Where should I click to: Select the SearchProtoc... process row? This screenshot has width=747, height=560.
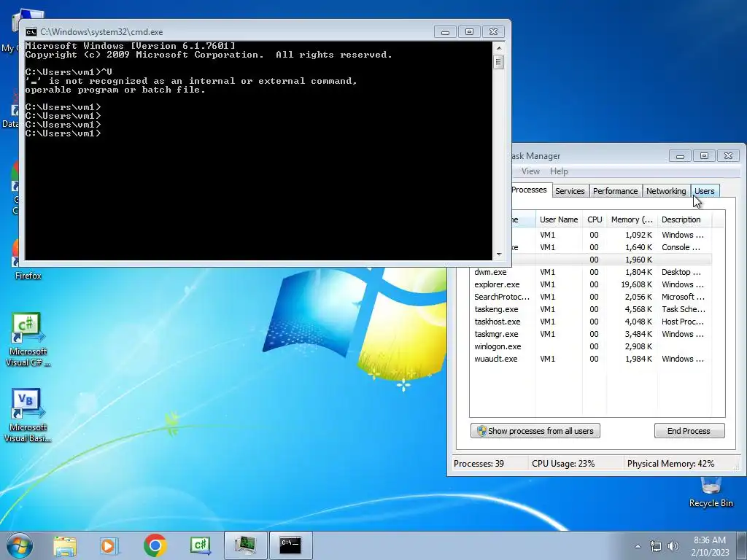[591, 297]
